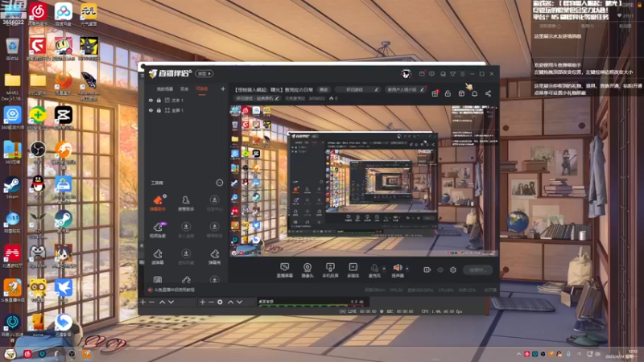The height and width of the screenshot is (362, 644).
Task: Open the gift box icon
Action: tap(435, 93)
